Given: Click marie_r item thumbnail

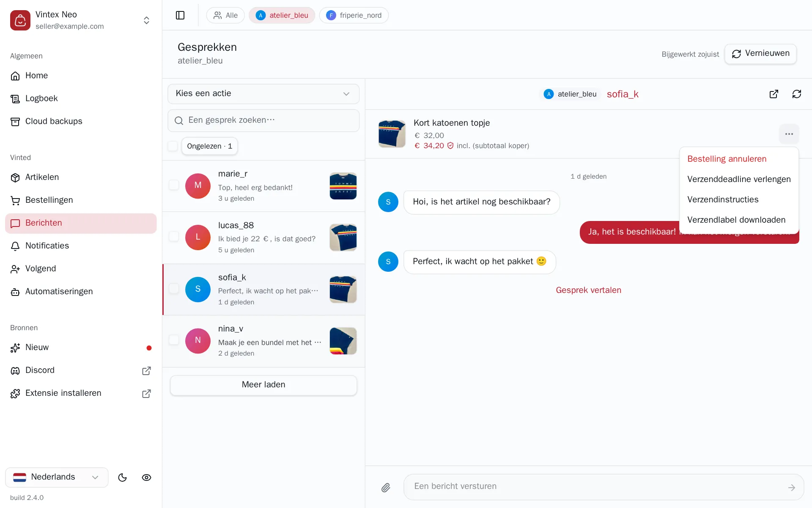Looking at the screenshot, I should (343, 186).
